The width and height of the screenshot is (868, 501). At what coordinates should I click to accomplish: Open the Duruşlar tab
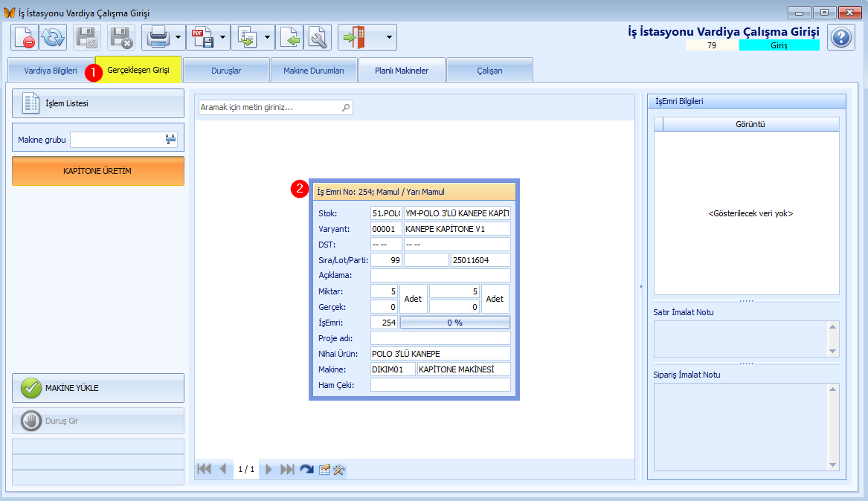[x=226, y=71]
